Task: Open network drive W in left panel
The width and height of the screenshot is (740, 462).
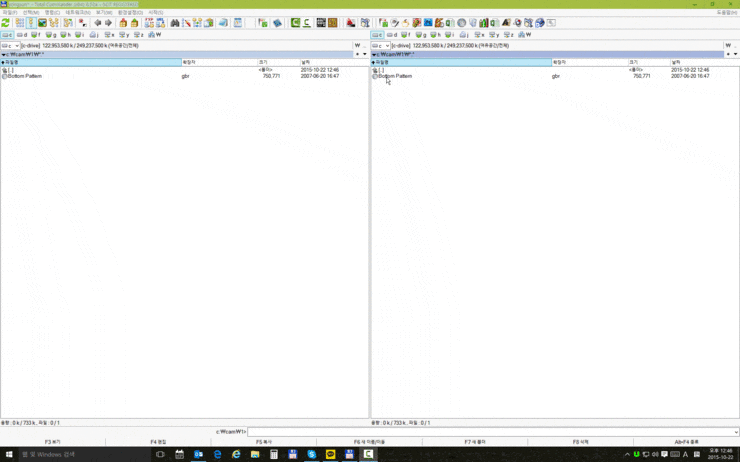Action: (154, 35)
